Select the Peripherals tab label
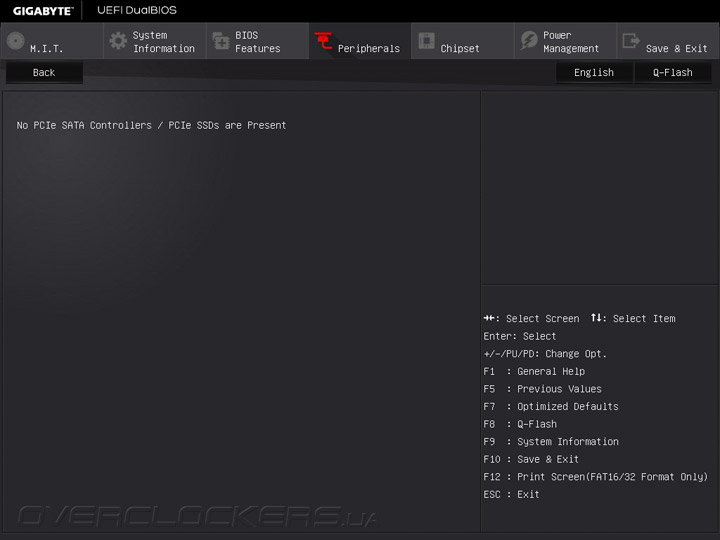 [369, 48]
